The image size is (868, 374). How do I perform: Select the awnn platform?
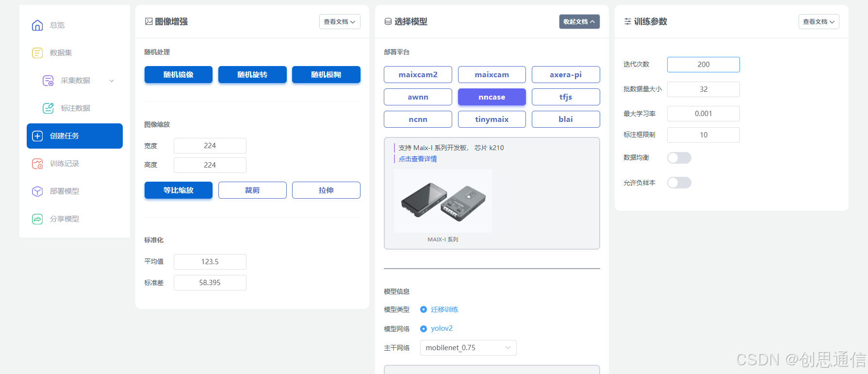click(x=418, y=97)
